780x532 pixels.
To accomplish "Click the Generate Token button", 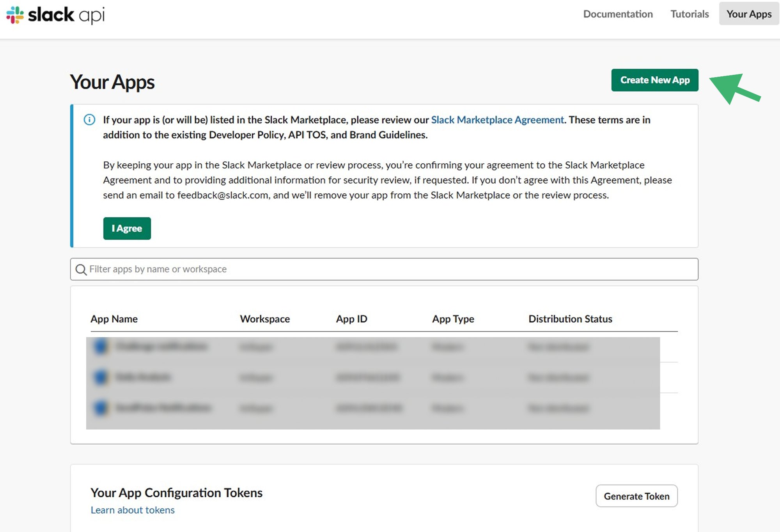I will [x=636, y=496].
